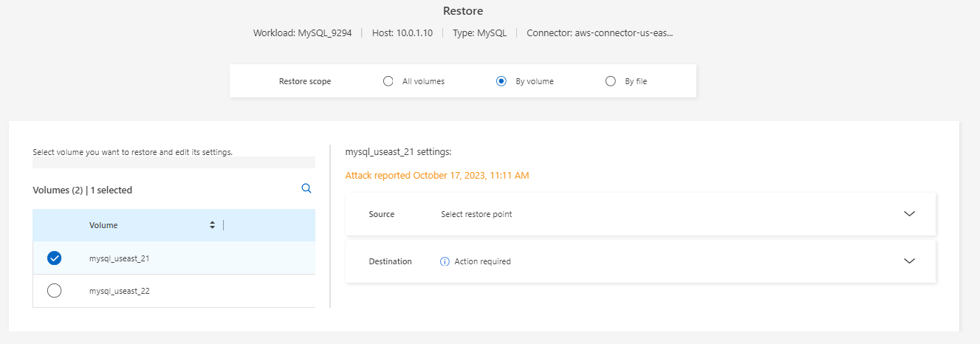Click the Volume column resize divider
980x344 pixels.
click(223, 225)
